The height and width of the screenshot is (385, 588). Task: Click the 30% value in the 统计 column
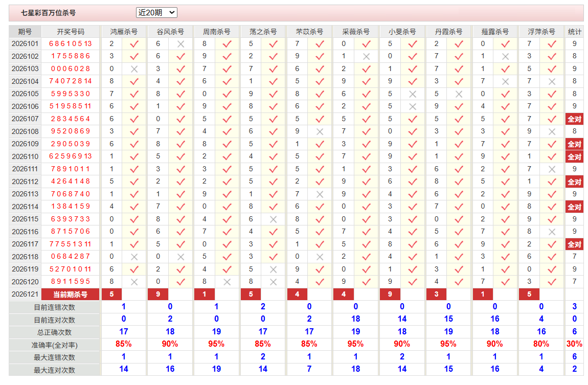[x=575, y=344]
